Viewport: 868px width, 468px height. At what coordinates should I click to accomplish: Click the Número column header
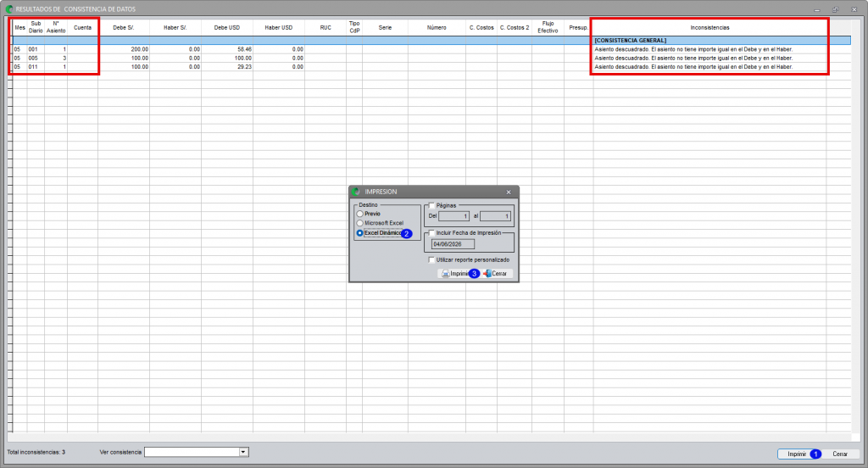click(437, 28)
